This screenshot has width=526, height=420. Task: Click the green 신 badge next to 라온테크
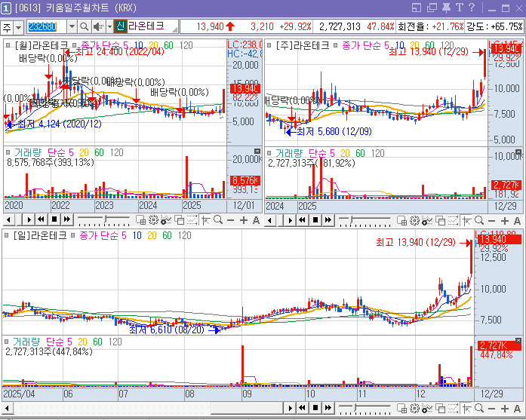click(x=121, y=26)
